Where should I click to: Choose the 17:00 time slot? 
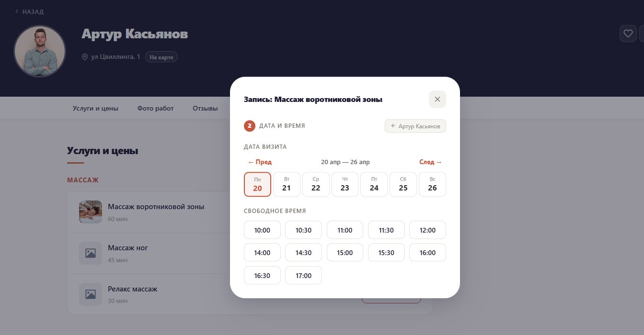[x=303, y=275]
